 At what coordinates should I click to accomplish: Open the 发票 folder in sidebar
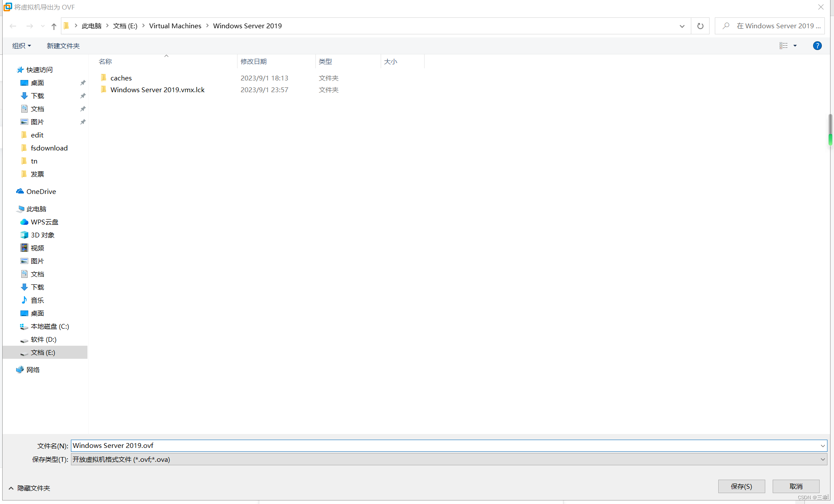click(x=37, y=174)
